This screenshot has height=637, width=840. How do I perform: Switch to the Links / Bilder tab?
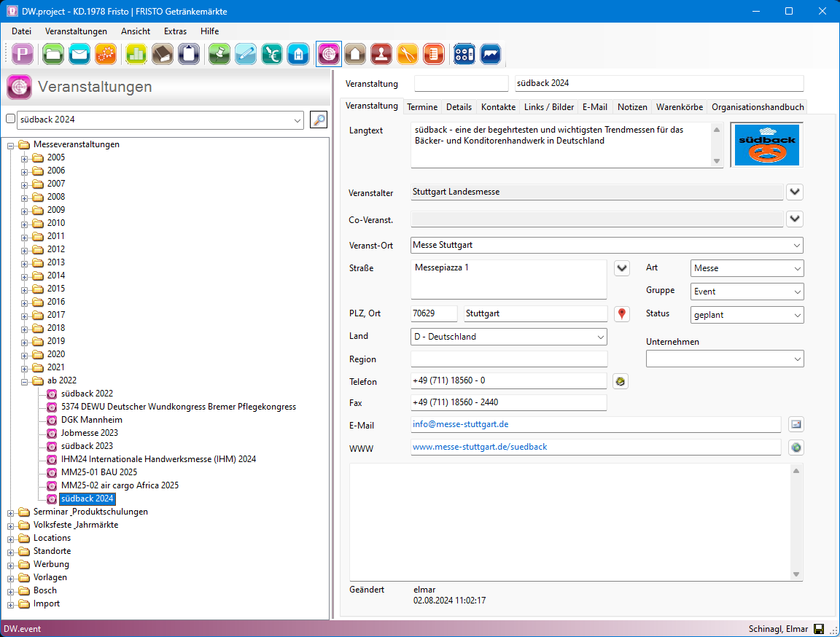point(548,107)
